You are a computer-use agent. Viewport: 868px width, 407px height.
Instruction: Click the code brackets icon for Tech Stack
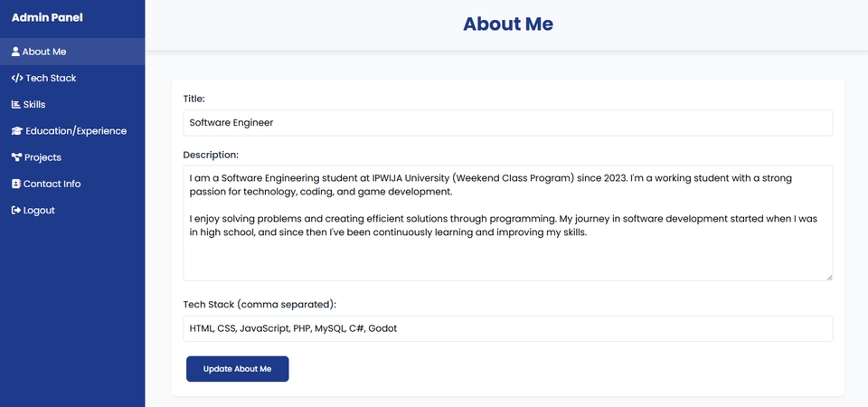click(17, 78)
